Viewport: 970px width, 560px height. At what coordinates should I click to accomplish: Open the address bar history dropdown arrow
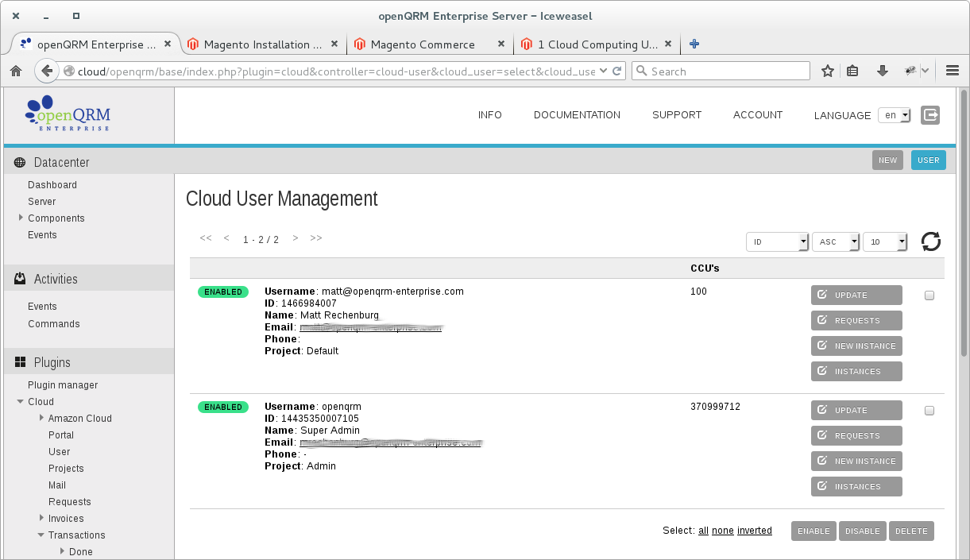pos(603,71)
